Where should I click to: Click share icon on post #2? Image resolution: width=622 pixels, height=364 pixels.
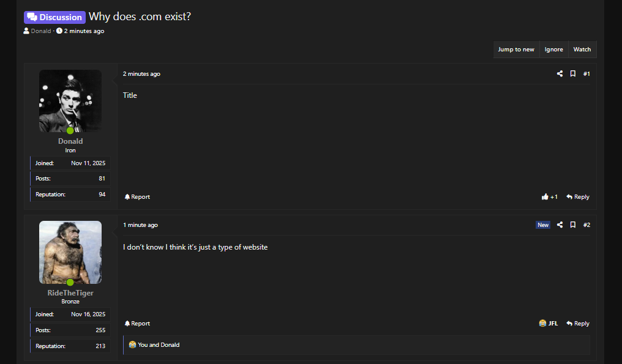(560, 225)
